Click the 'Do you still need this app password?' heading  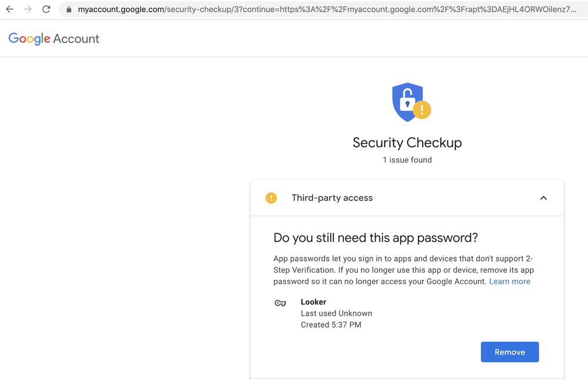(x=376, y=237)
